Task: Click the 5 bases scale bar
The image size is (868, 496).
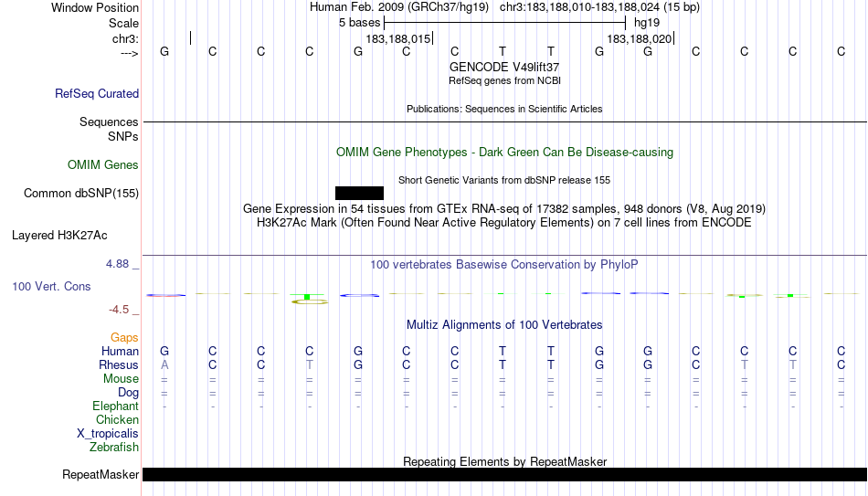Action: (504, 23)
